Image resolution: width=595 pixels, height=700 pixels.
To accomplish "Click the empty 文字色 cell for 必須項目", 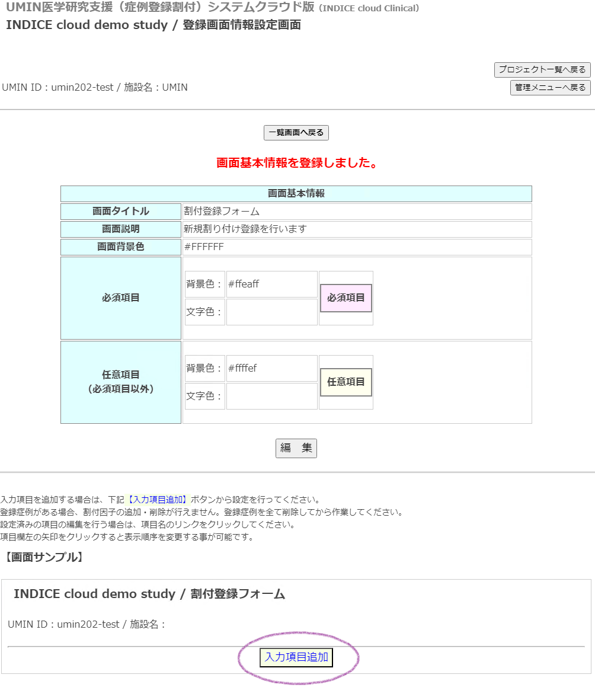I will 271,312.
